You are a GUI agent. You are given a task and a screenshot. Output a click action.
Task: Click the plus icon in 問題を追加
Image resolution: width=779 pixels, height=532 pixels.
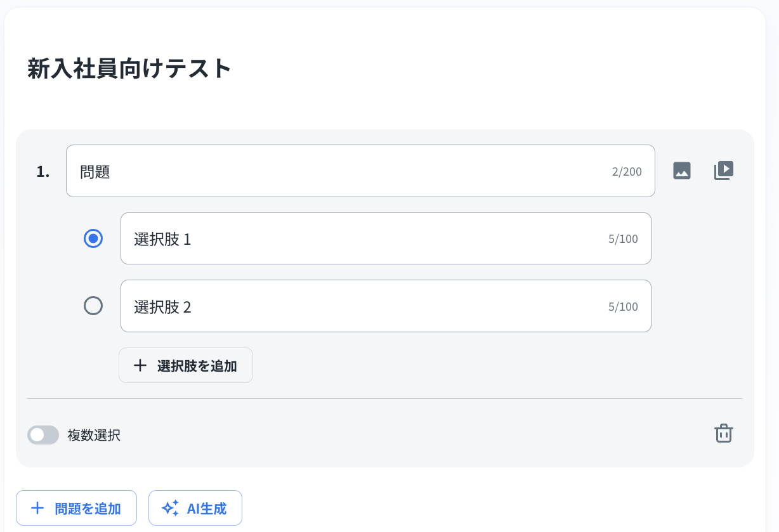37,508
